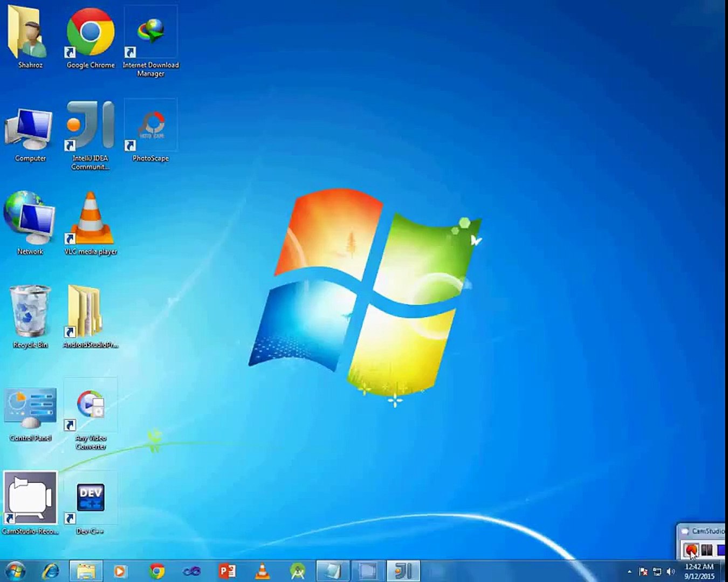Image resolution: width=728 pixels, height=582 pixels.
Task: Select the IntelliJ IDEA Community desktop shortcut
Action: tap(91, 136)
